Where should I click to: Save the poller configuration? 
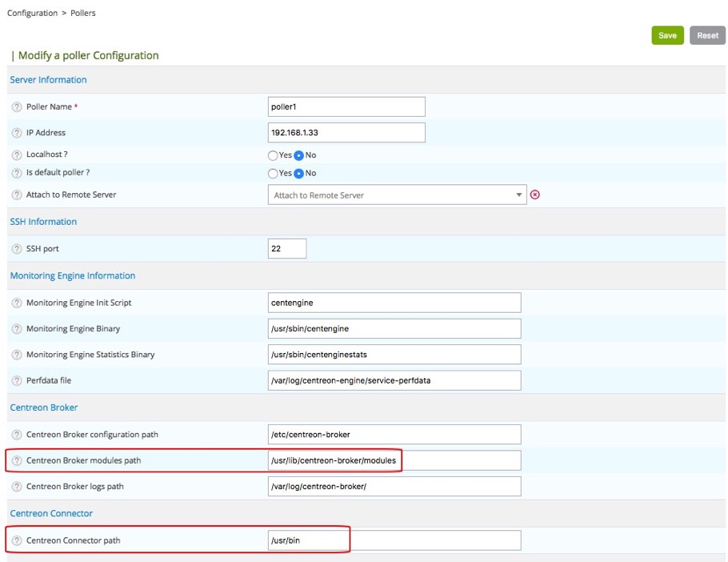pos(667,35)
